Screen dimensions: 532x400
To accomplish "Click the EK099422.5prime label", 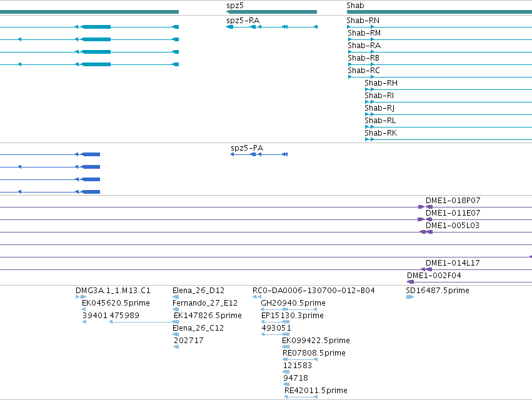I will click(x=316, y=341).
